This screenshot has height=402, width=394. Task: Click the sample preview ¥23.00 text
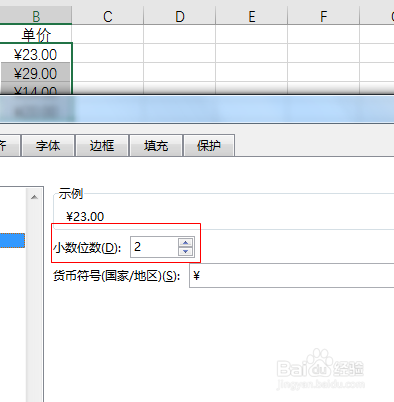click(85, 217)
